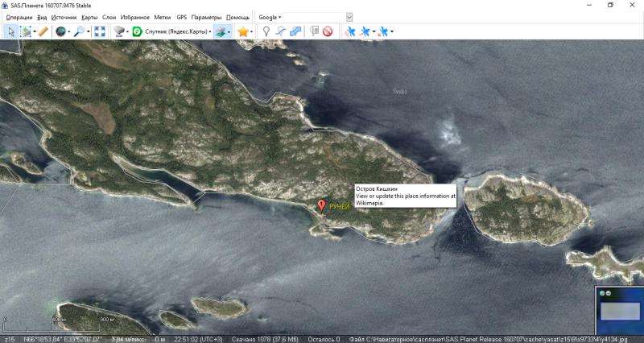Click the Wikimapia link in the tooltip
This screenshot has height=343, width=644.
pos(370,203)
